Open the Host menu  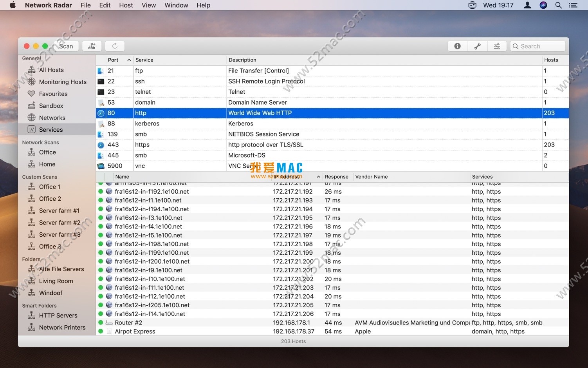tap(126, 5)
